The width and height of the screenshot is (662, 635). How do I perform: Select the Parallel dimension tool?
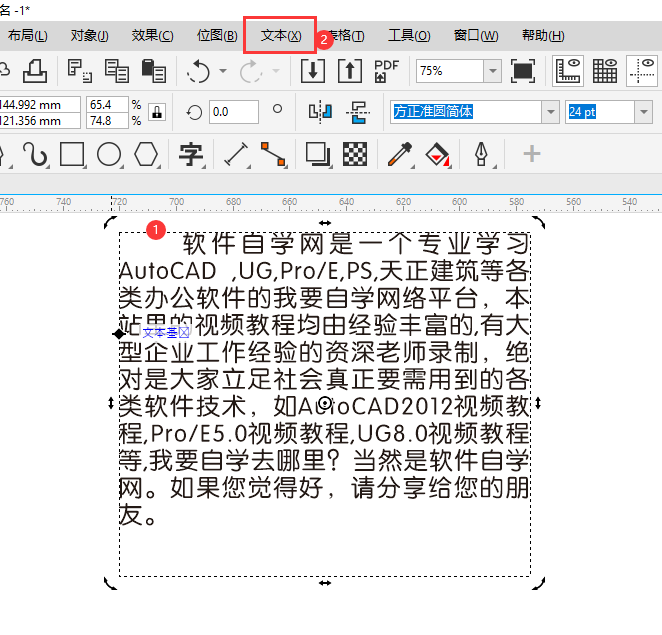click(x=236, y=154)
